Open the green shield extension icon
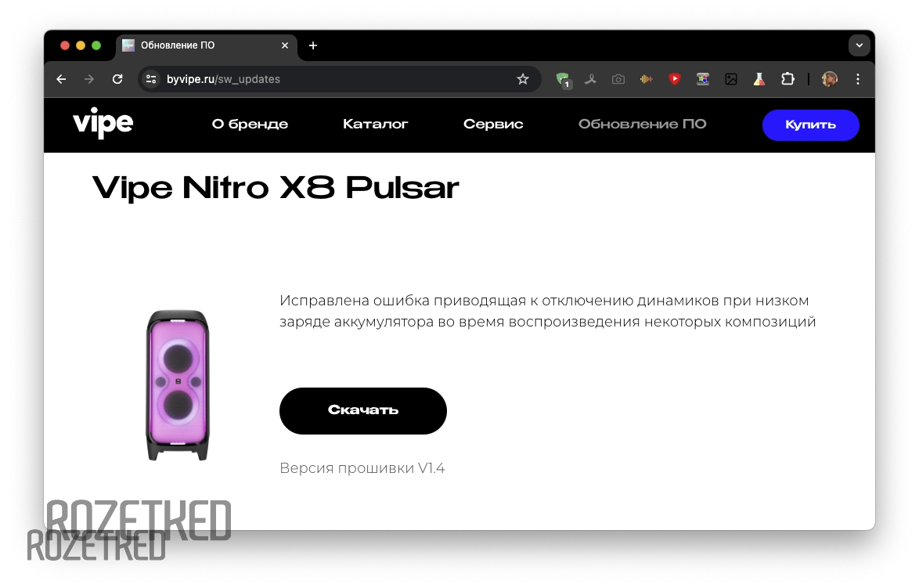Screen dimensions: 919x588 [564, 80]
